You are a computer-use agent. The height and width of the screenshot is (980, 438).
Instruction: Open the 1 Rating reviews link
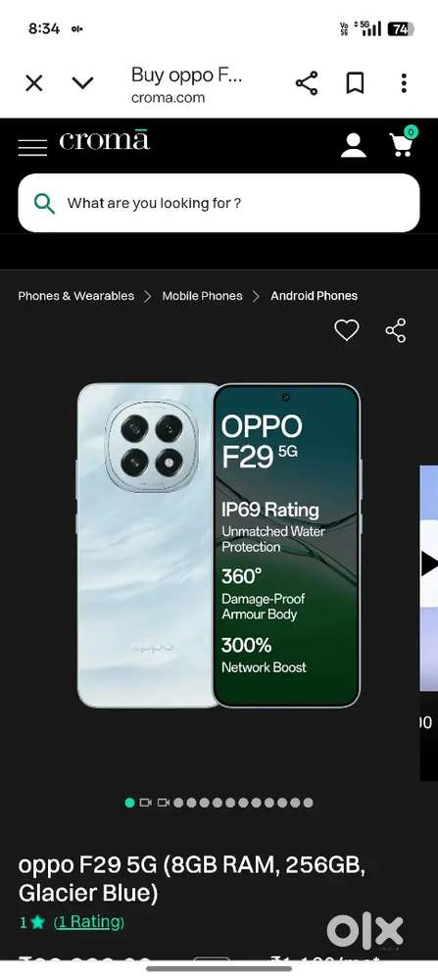tap(89, 922)
